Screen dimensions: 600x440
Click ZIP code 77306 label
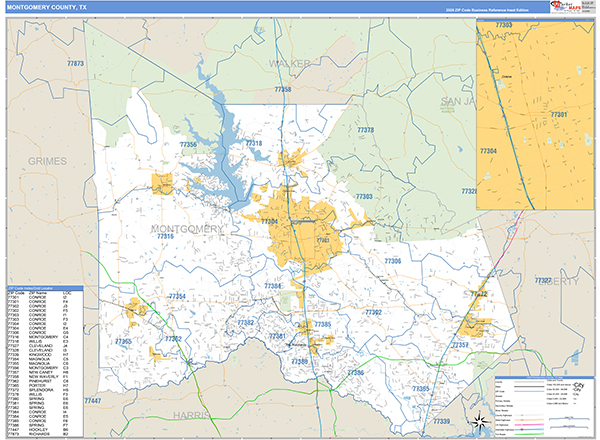(x=392, y=260)
